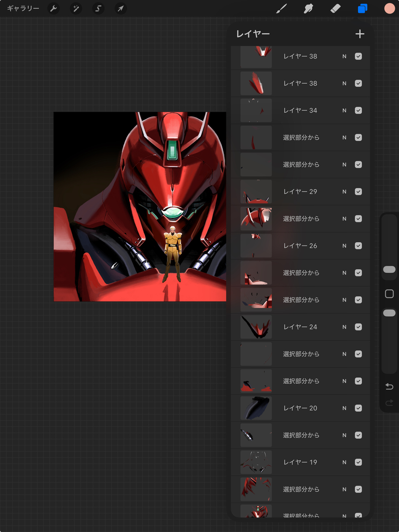Open blend mode N for レイヤー 34
Image resolution: width=399 pixels, height=532 pixels.
tap(345, 111)
